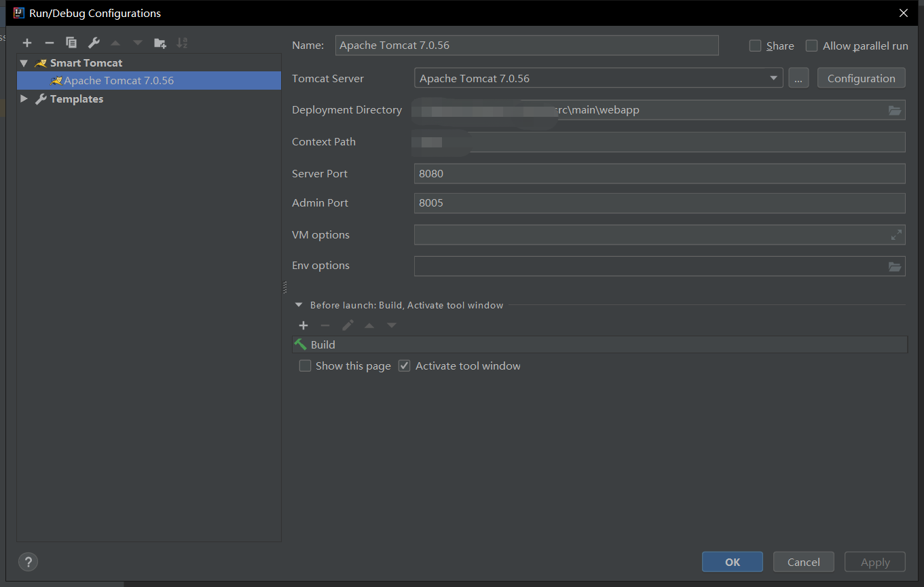Viewport: 924px width, 587px height.
Task: Create new configuration folder
Action: point(160,43)
